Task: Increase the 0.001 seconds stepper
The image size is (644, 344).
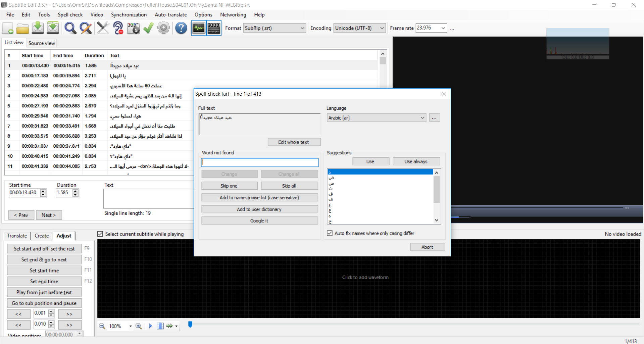Action: coord(51,312)
